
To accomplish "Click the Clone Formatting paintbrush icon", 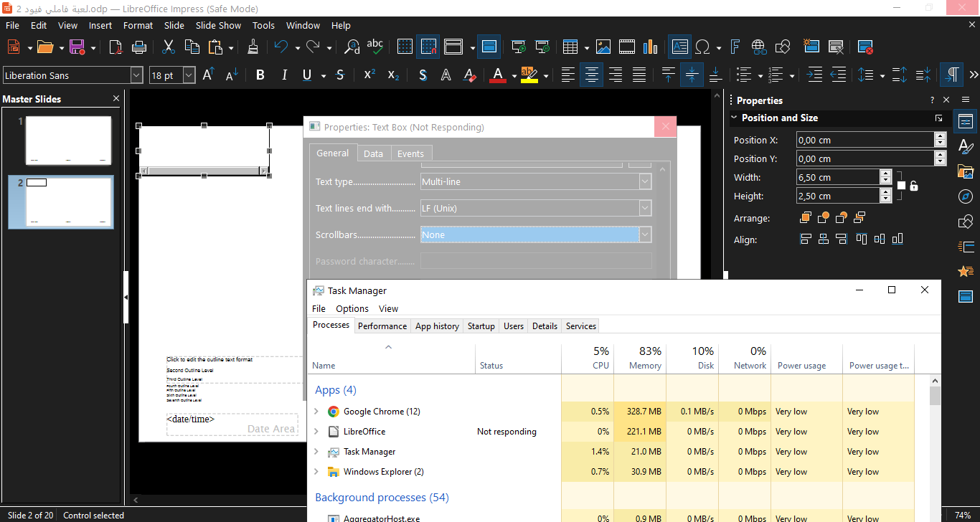I will [253, 47].
